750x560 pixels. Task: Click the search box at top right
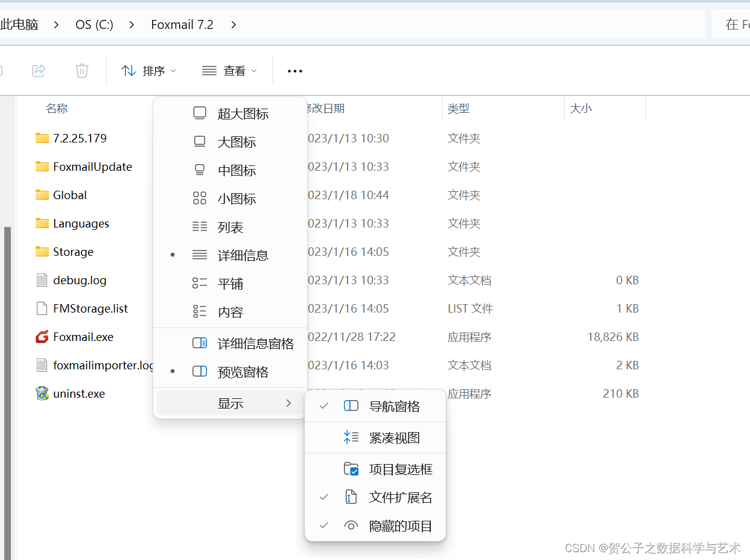point(731,25)
